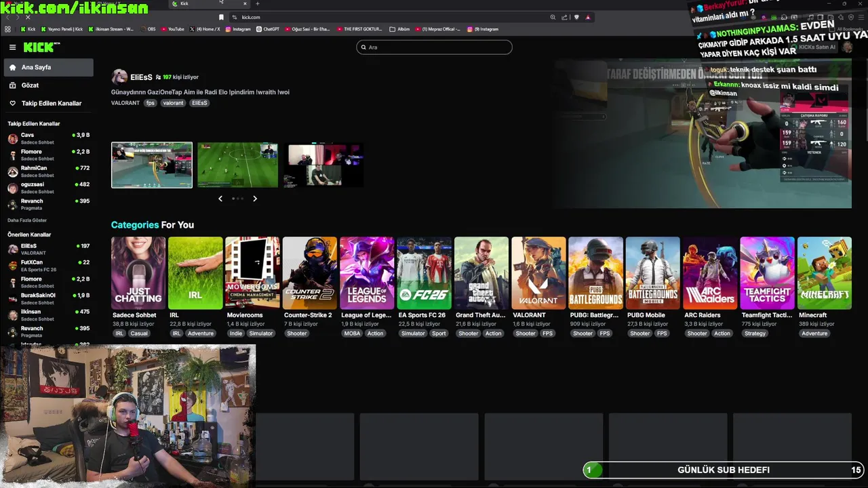The width and height of the screenshot is (868, 488).
Task: Open EA Sports FC 26 category card
Action: (x=424, y=273)
